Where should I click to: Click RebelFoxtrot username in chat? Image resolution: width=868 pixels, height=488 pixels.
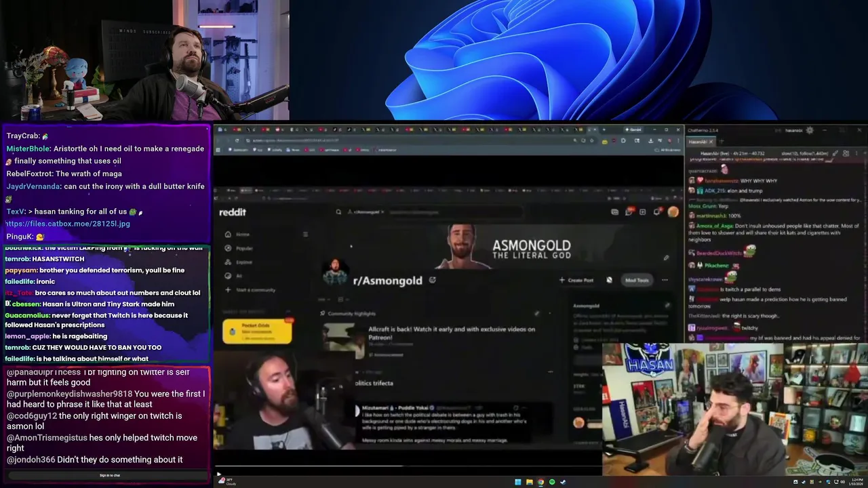(29, 174)
